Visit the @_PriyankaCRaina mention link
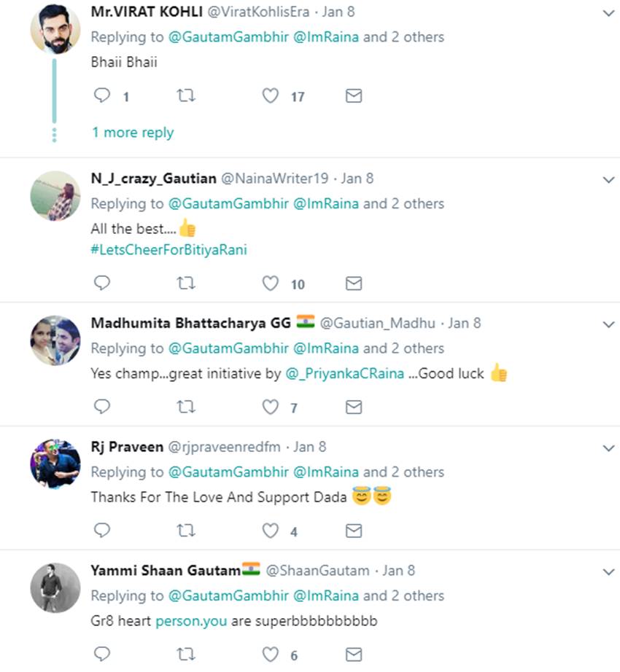This screenshot has width=620, height=672. [344, 373]
